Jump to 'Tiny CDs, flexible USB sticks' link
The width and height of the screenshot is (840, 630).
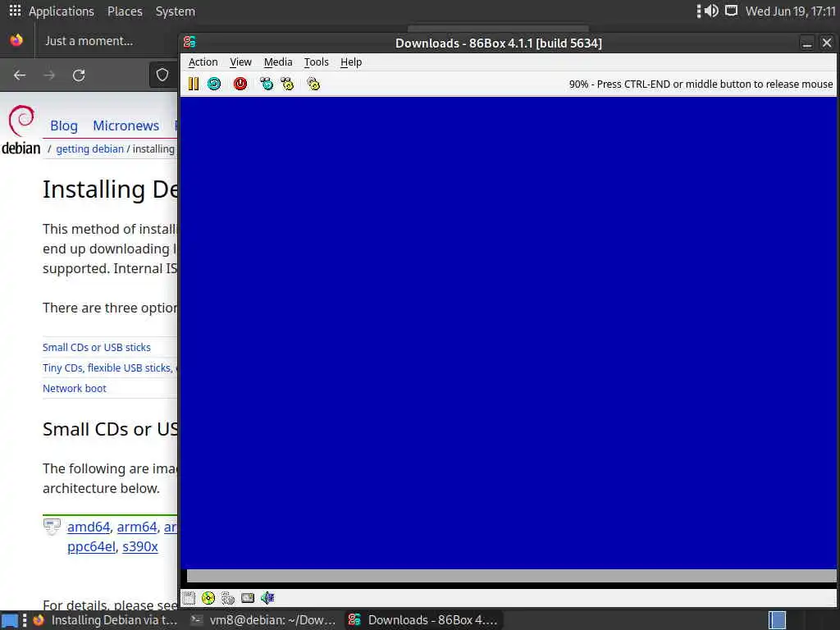[107, 367]
